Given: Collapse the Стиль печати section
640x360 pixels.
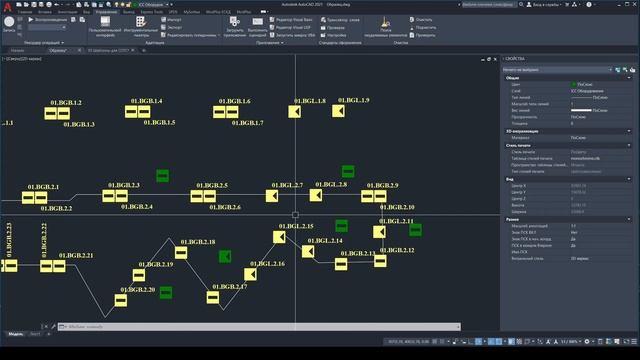Looking at the screenshot, I should tap(629, 145).
